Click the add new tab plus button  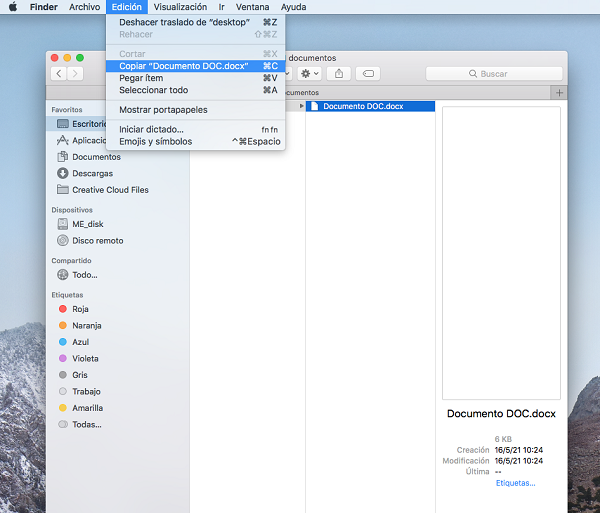559,93
